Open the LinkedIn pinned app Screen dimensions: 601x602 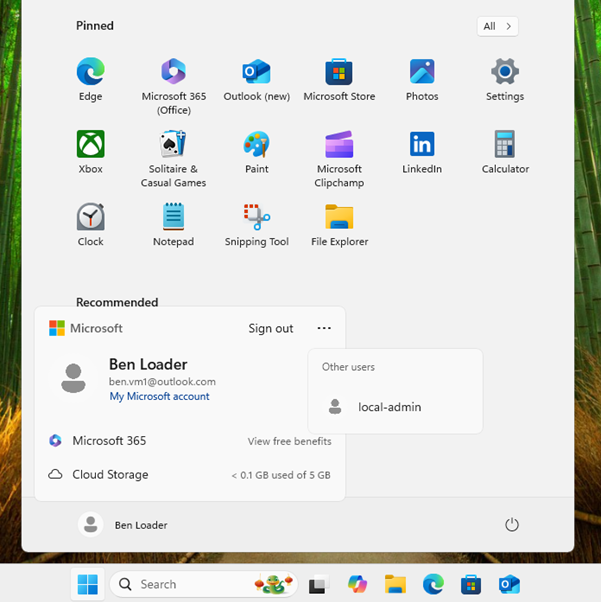coord(422,152)
